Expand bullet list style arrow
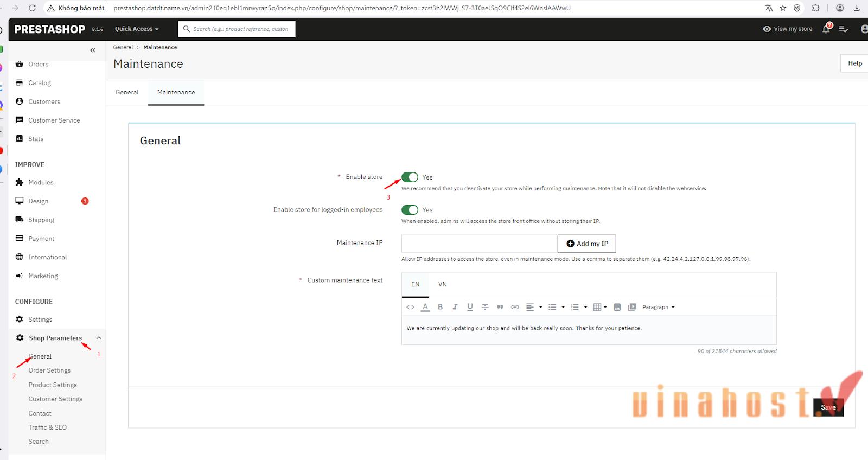The image size is (868, 460). pos(563,307)
